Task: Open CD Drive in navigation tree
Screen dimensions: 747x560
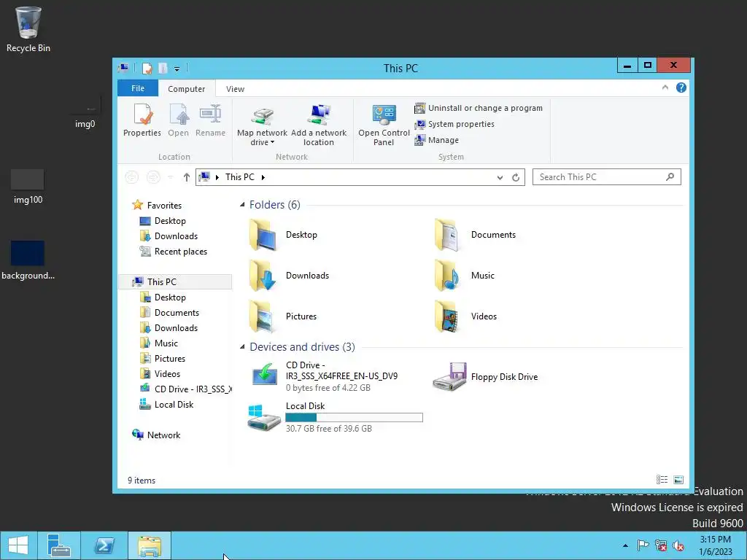Action: [x=186, y=389]
